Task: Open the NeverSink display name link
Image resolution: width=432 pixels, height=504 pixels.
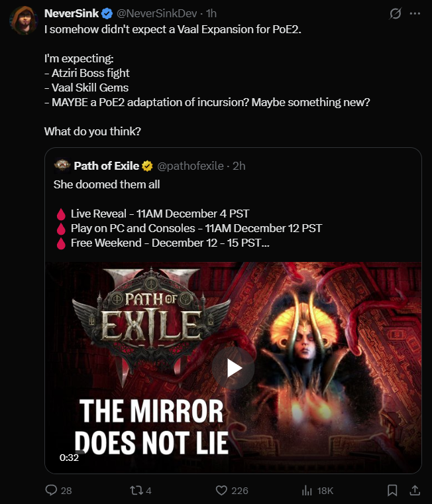Action: coord(72,13)
